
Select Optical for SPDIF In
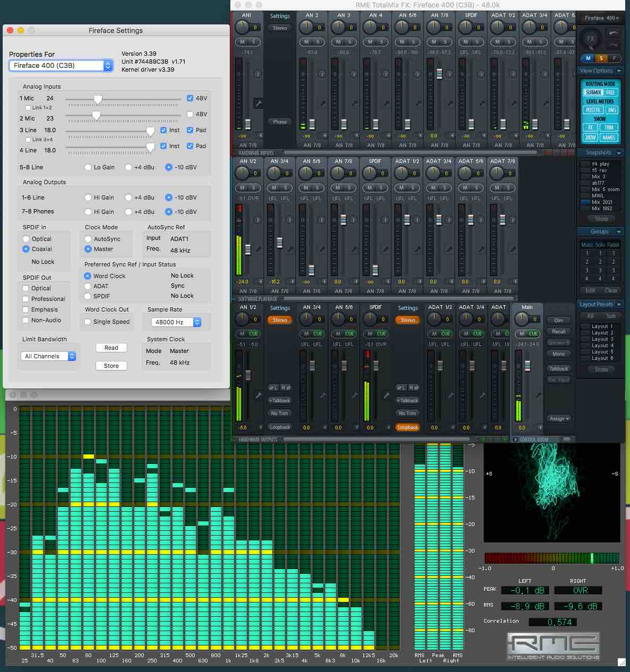click(x=26, y=239)
